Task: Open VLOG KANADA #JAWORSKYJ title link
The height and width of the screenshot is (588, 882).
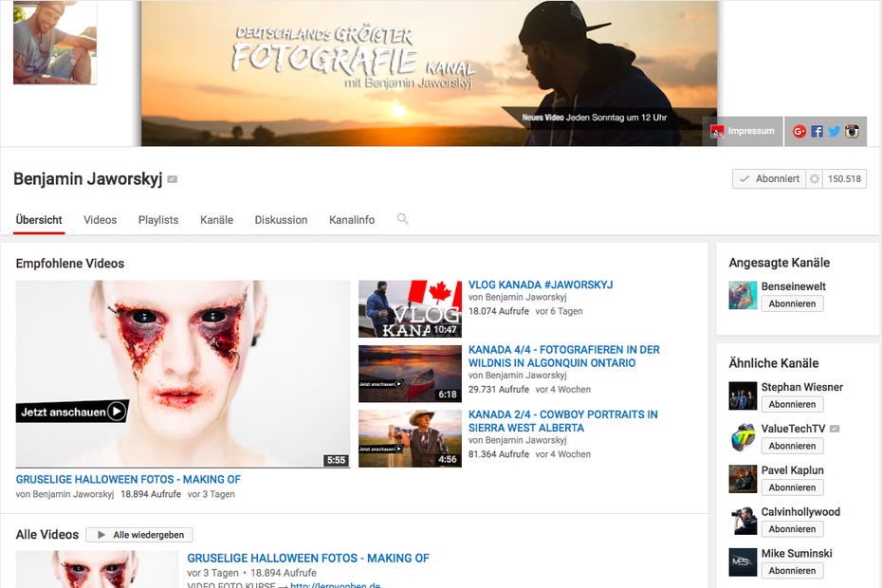Action: pyautogui.click(x=541, y=285)
